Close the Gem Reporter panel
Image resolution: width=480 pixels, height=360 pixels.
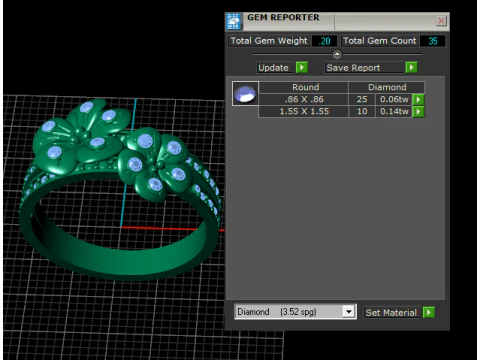click(x=441, y=21)
